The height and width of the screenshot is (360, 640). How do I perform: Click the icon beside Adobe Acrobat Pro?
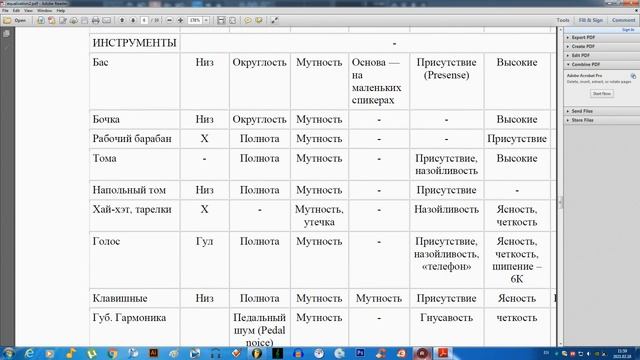pyautogui.click(x=633, y=76)
